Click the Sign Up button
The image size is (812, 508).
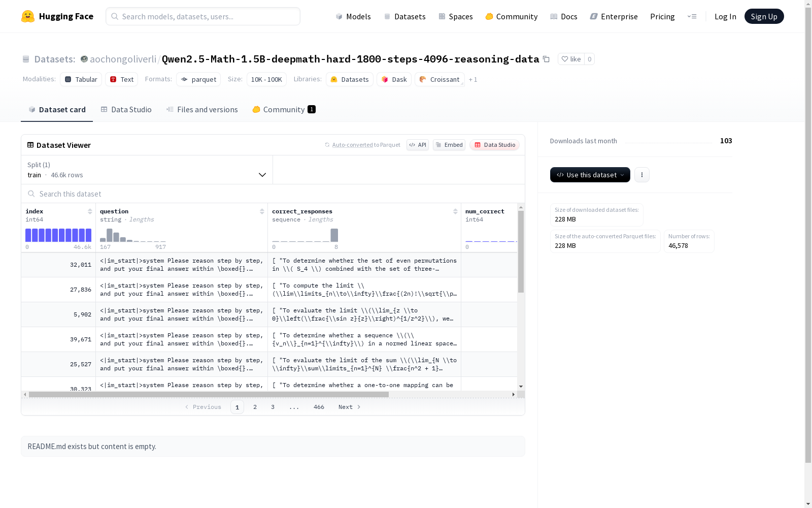point(764,16)
